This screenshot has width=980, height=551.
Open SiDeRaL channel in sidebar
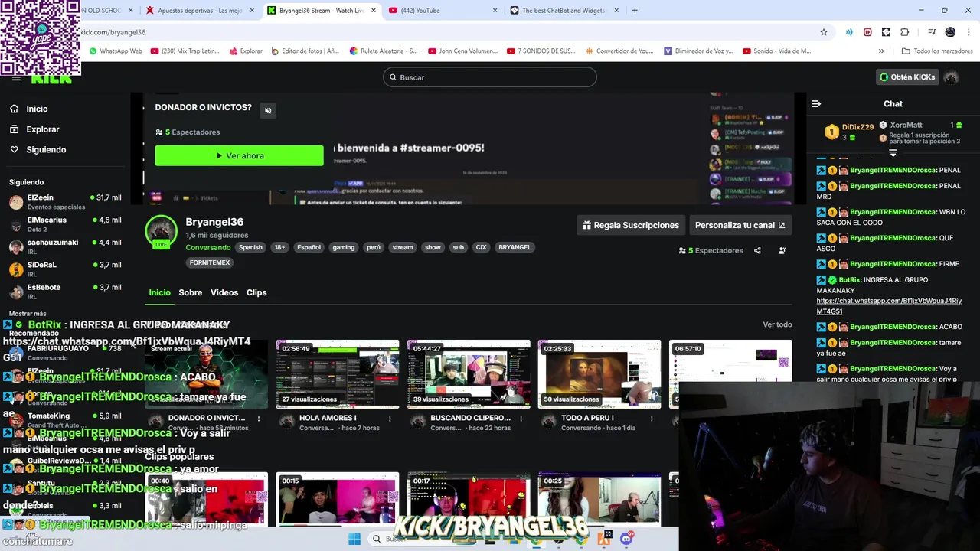tap(65, 269)
